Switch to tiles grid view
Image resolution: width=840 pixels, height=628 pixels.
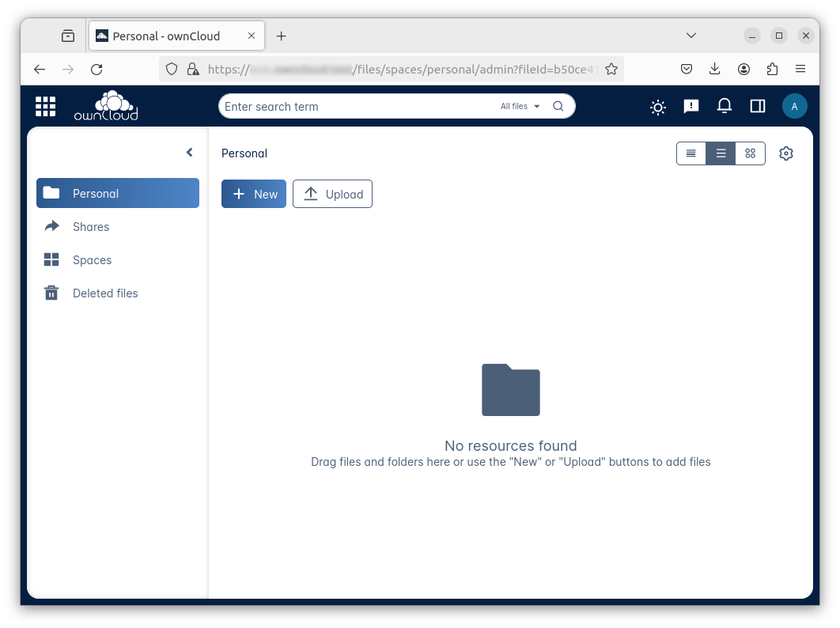pyautogui.click(x=750, y=153)
